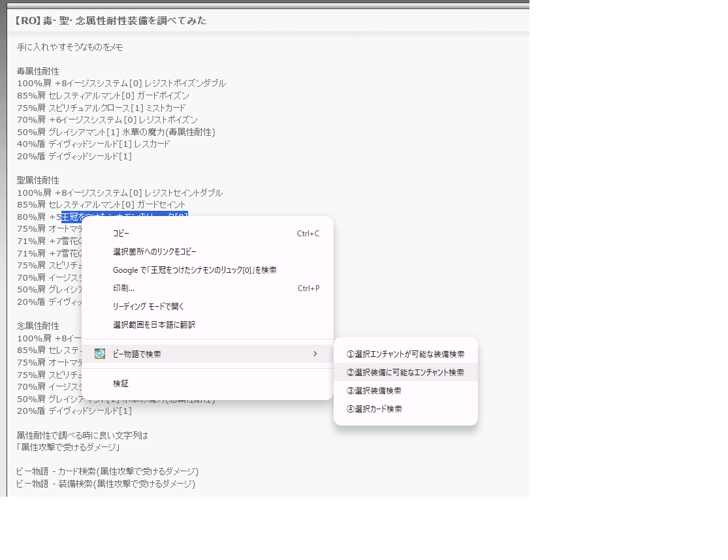Viewport: 728px width, 560px height.
Task: Select ①選択エンチャントが可能な装備検索 in submenu
Action: (x=405, y=354)
